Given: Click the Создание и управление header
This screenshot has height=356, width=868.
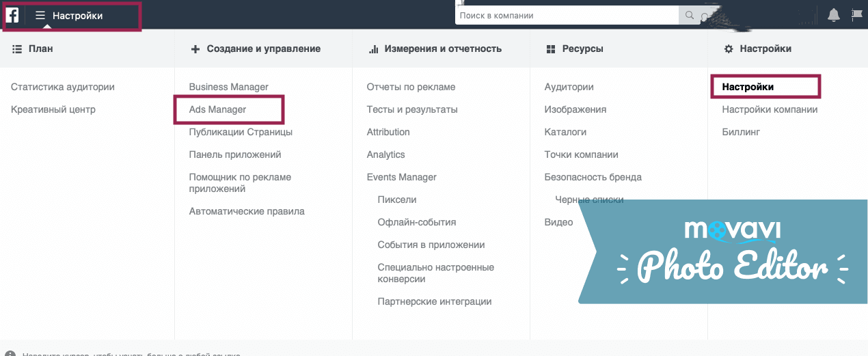Looking at the screenshot, I should [x=256, y=49].
